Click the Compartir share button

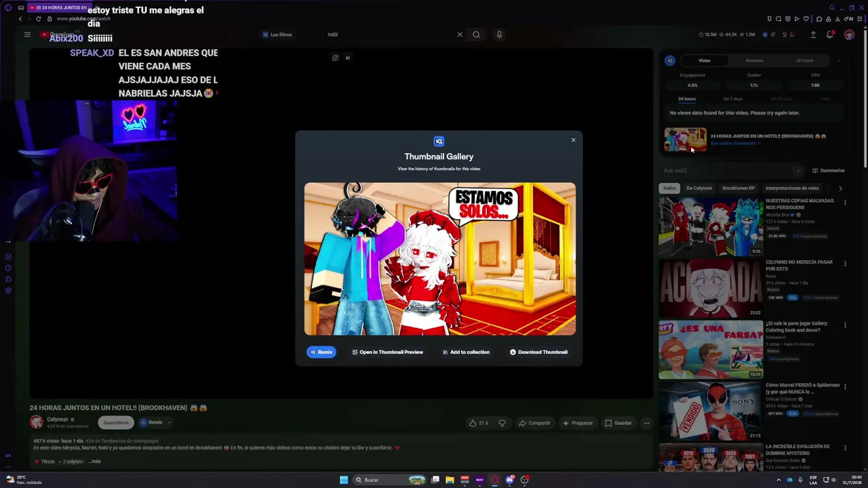tap(534, 423)
